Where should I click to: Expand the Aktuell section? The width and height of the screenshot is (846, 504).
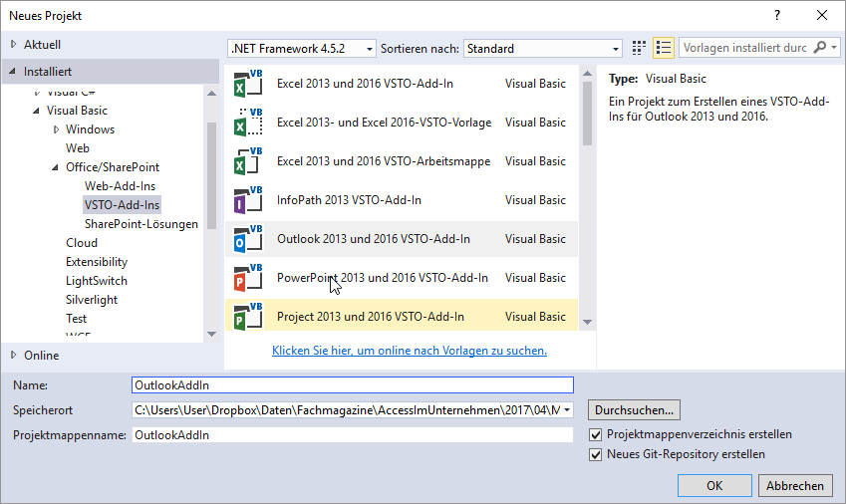(x=14, y=44)
